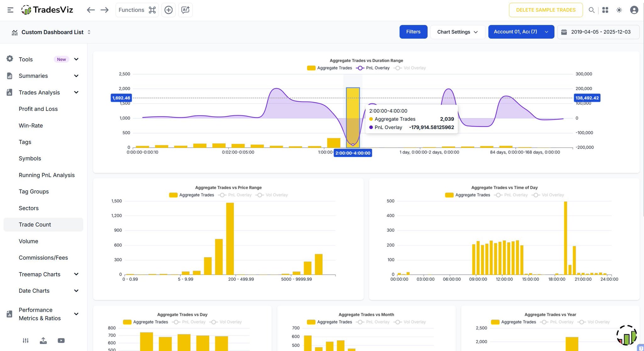Viewport: 644px width, 351px height.
Task: Click the hamburger menu icon
Action: (x=10, y=10)
